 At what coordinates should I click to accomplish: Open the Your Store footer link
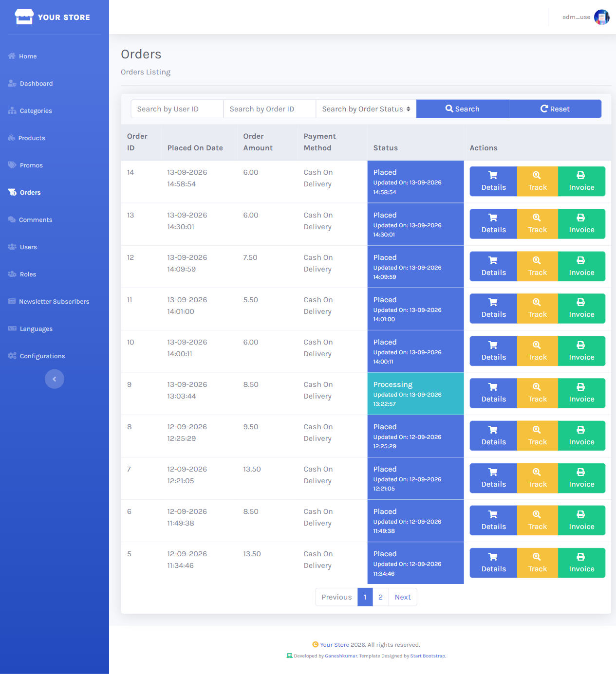(x=335, y=645)
